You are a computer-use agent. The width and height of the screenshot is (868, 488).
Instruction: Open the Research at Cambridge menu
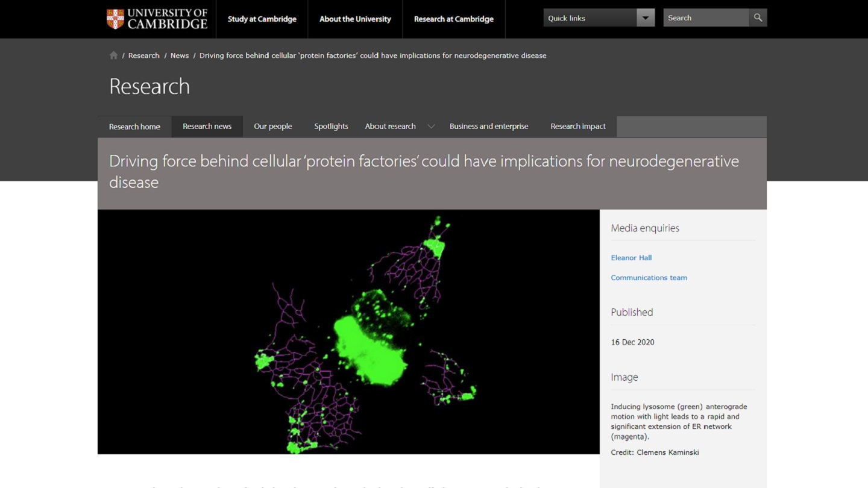point(453,19)
